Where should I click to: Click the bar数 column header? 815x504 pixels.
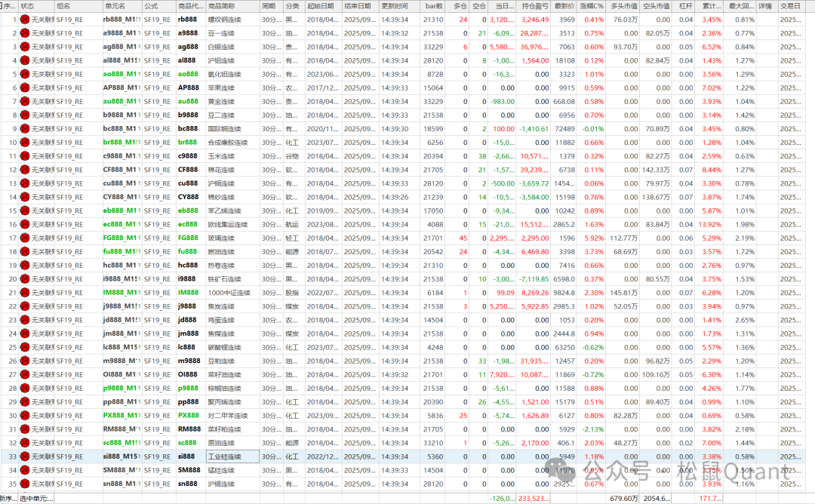point(432,6)
